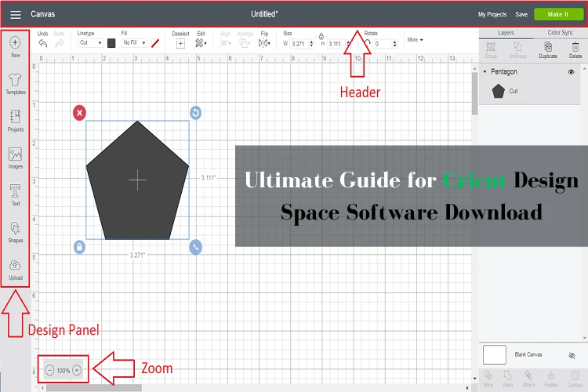Click the green Make It button
Viewport: 588px width, 392px height.
click(559, 14)
